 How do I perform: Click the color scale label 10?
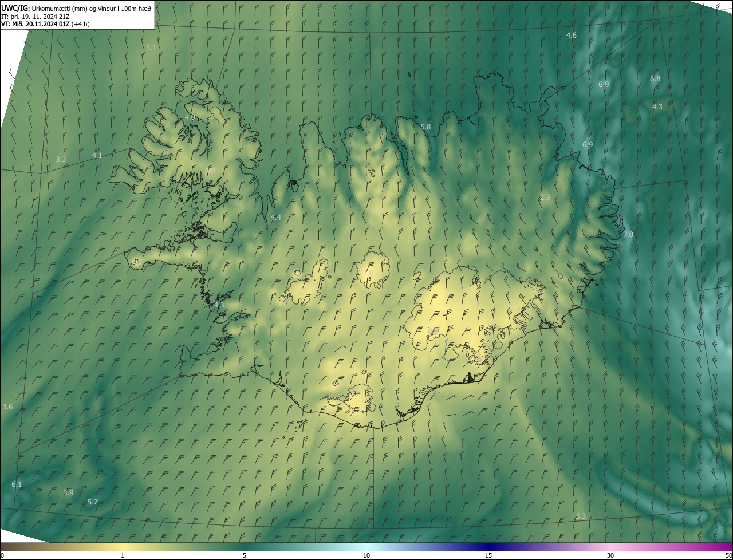point(366,556)
